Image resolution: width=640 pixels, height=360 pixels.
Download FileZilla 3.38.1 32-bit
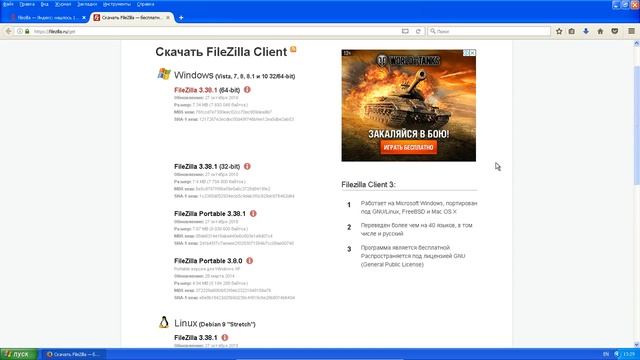coord(196,167)
